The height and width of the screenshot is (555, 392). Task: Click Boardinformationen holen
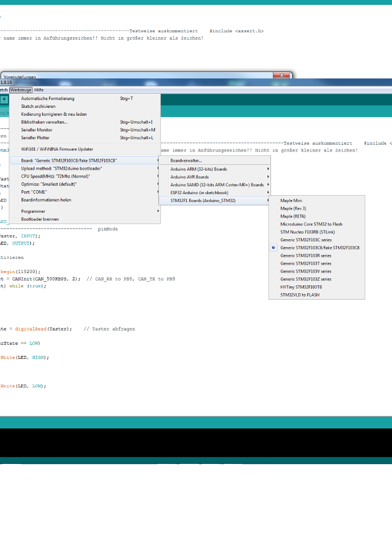(x=85, y=200)
